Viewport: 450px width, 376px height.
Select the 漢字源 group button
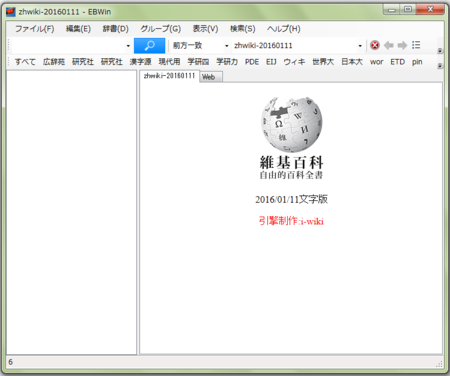click(140, 62)
